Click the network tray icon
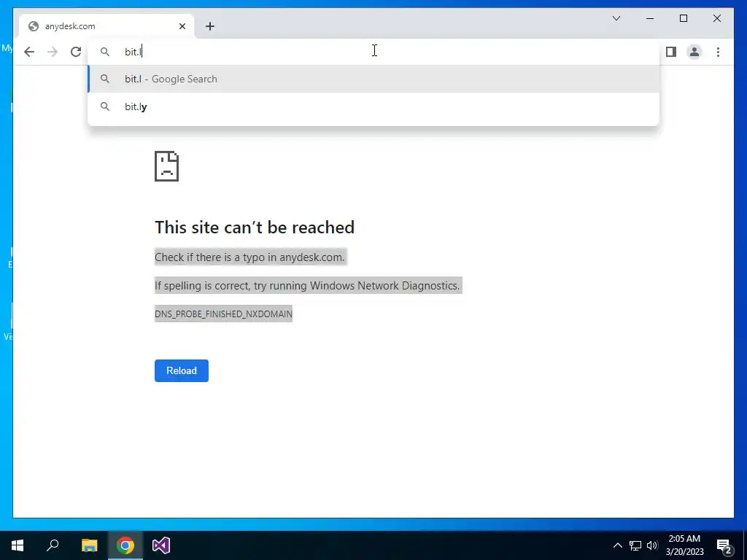This screenshot has height=560, width=747. coord(635,545)
